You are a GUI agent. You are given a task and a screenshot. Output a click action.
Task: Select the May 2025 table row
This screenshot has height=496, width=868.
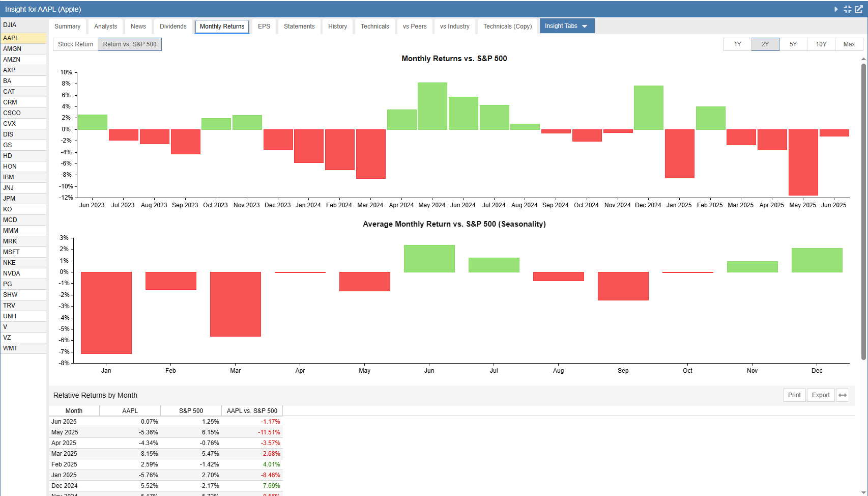coord(166,432)
